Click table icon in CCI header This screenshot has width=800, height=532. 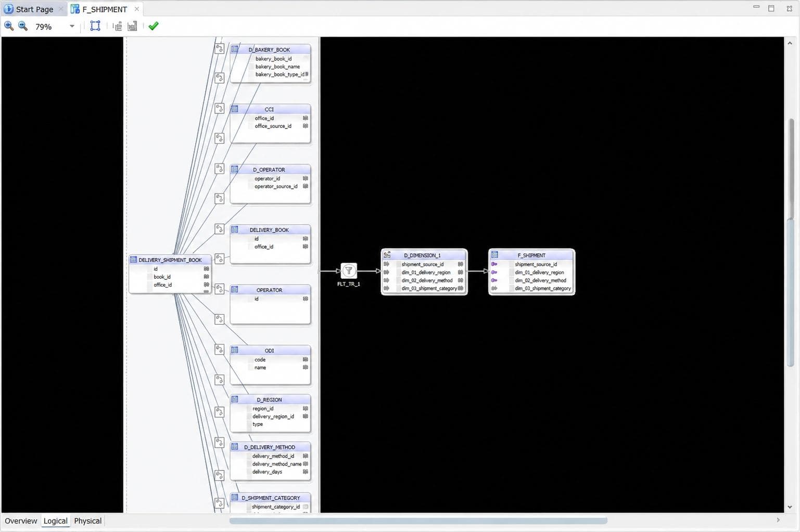coord(235,109)
